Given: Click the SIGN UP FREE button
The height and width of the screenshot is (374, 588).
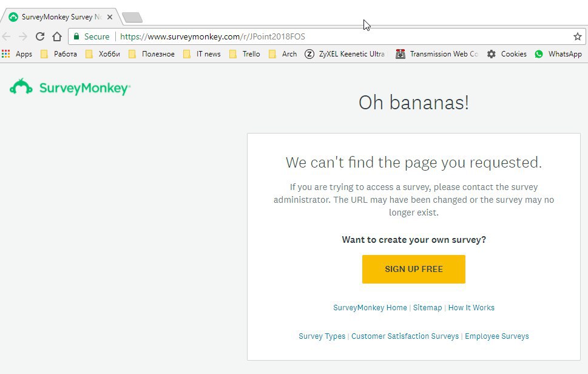Looking at the screenshot, I should click(x=414, y=269).
